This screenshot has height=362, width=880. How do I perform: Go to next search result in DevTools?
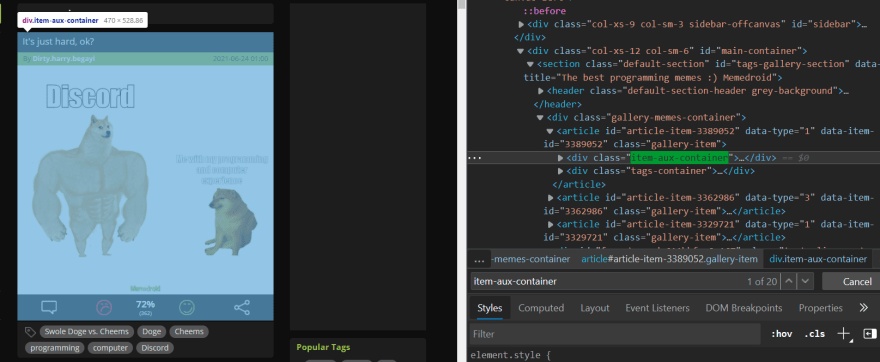tap(805, 281)
